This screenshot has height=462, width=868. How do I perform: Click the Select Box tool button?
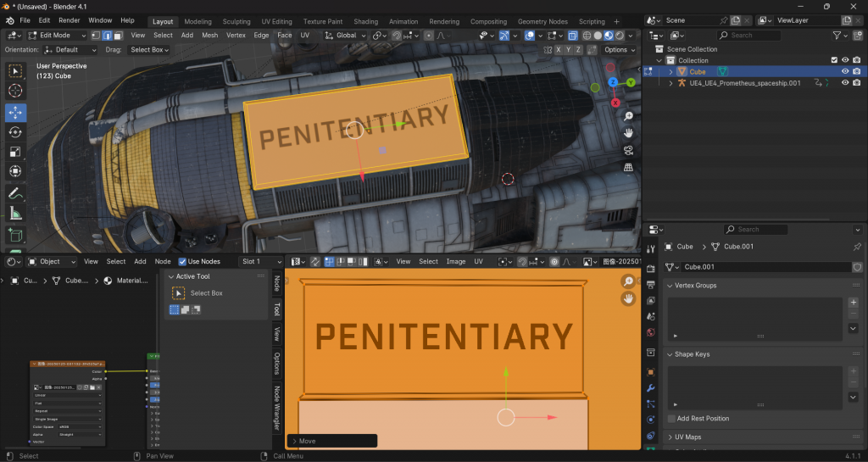click(179, 293)
